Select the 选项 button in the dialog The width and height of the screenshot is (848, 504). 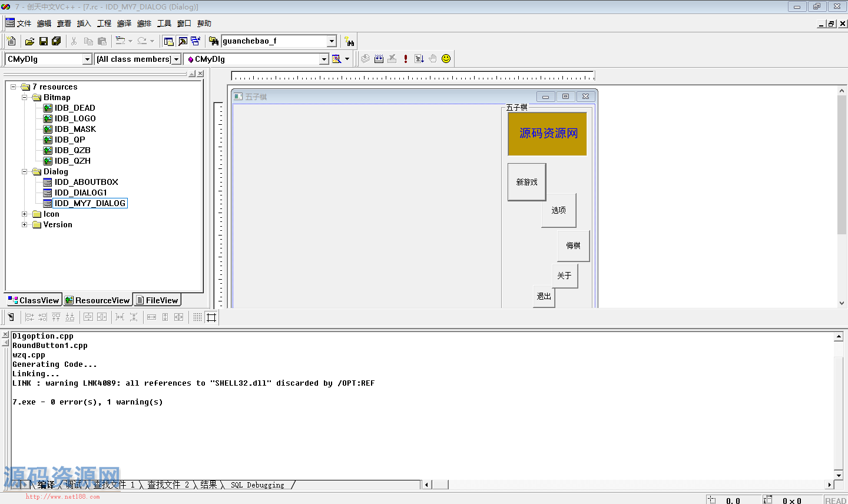tap(559, 210)
